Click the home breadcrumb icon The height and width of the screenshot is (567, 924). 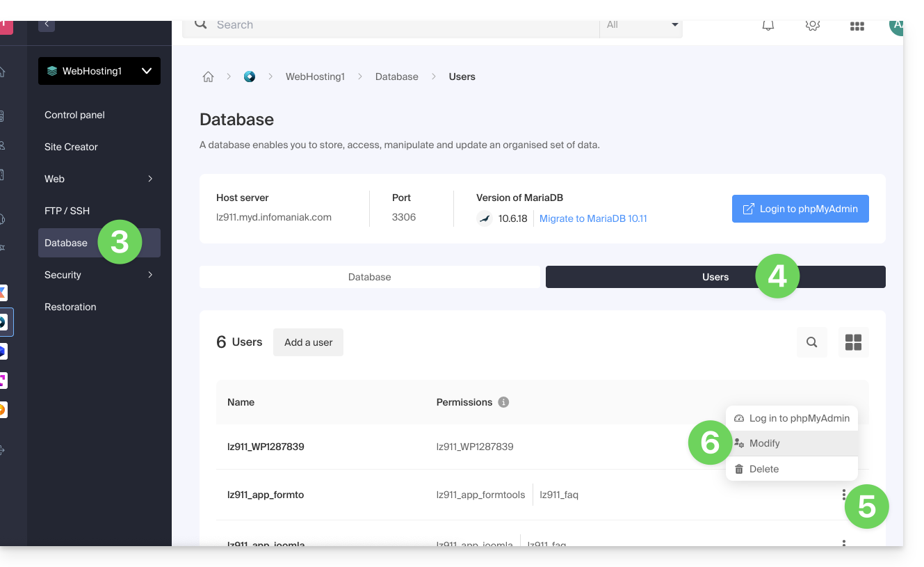pyautogui.click(x=208, y=77)
